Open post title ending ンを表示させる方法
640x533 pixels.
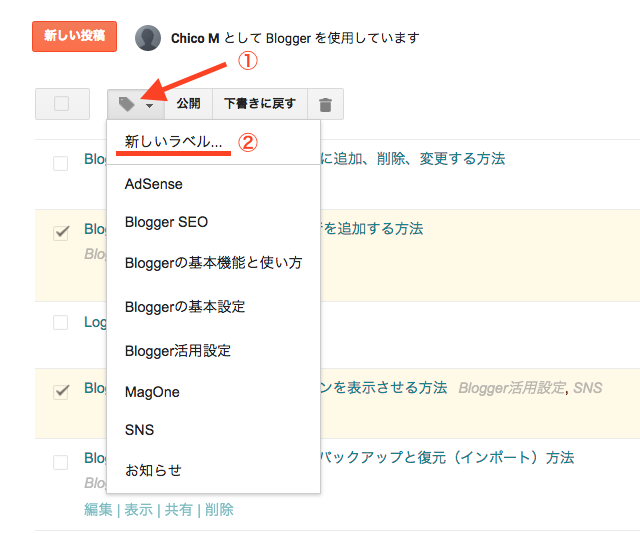[384, 388]
